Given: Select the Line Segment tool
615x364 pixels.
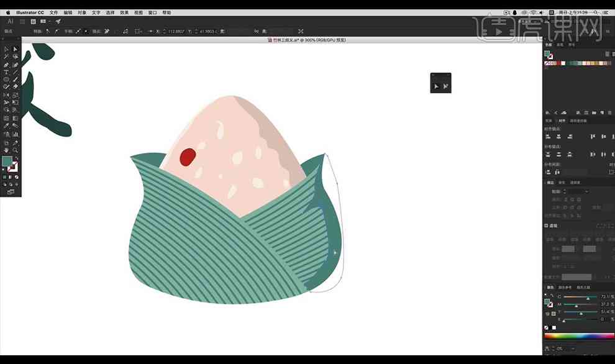Looking at the screenshot, I should pyautogui.click(x=16, y=72).
